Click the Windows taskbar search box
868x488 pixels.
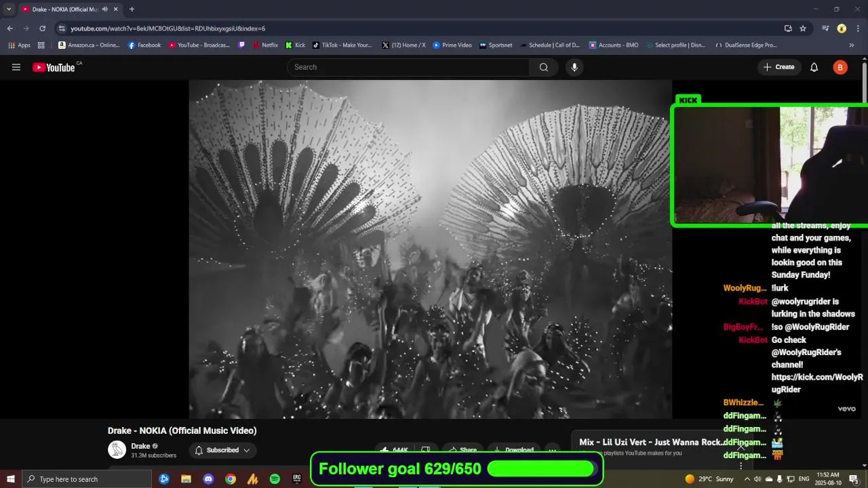[x=86, y=479]
